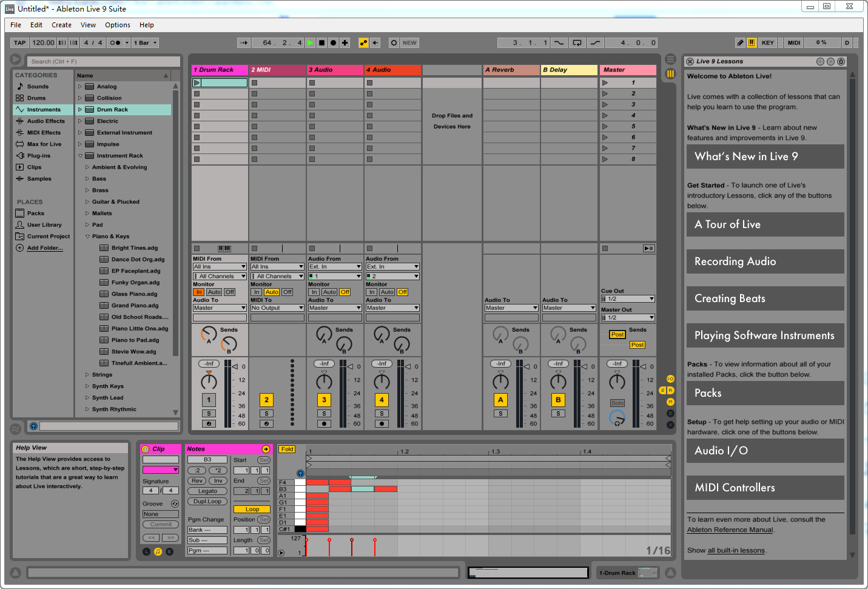
Task: Open the MIDI To 'No Output' dropdown
Action: point(277,308)
